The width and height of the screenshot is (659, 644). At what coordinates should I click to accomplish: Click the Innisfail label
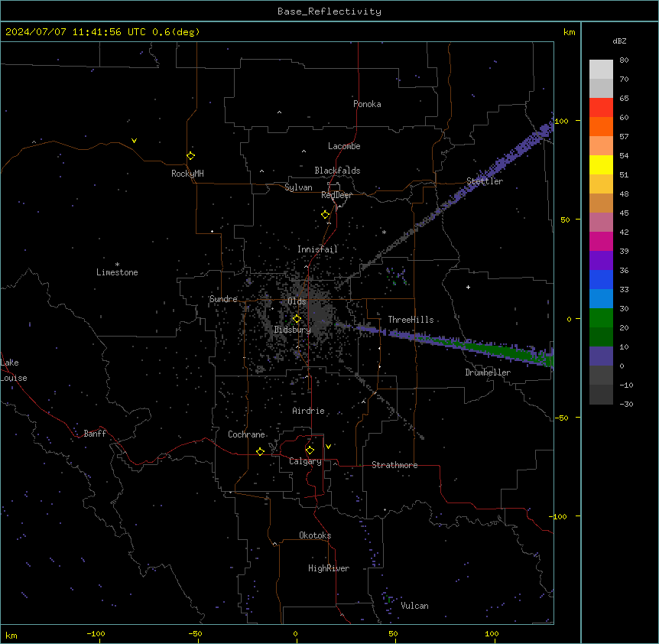tap(317, 249)
